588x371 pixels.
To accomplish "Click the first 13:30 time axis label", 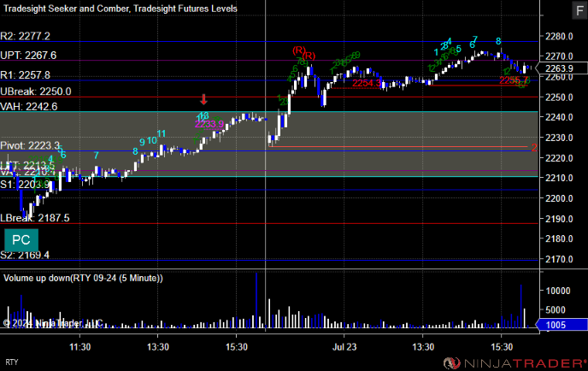I will point(158,346).
